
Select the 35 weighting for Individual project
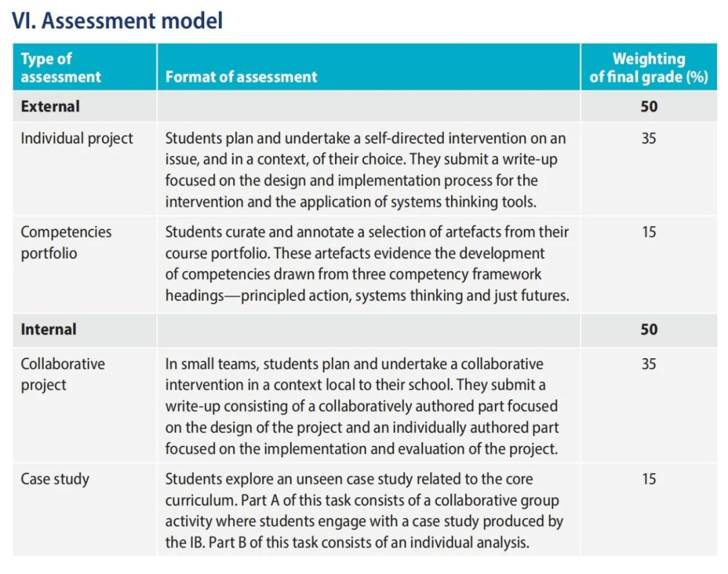coord(648,138)
